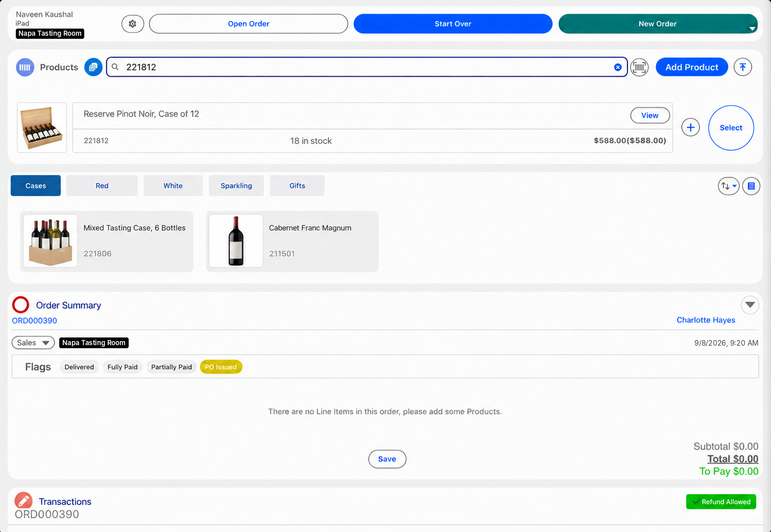Open customer Charlotte Hayes link
The height and width of the screenshot is (532, 771).
(706, 320)
